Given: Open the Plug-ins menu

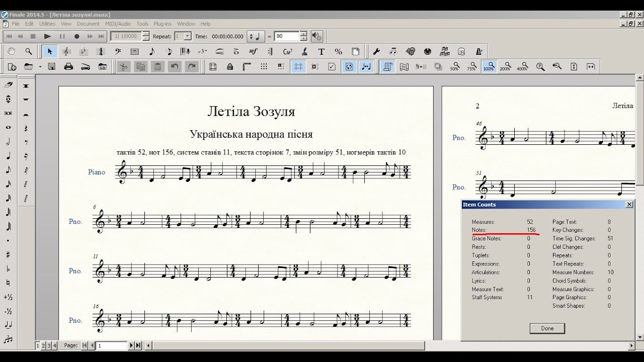Looking at the screenshot, I should click(163, 24).
